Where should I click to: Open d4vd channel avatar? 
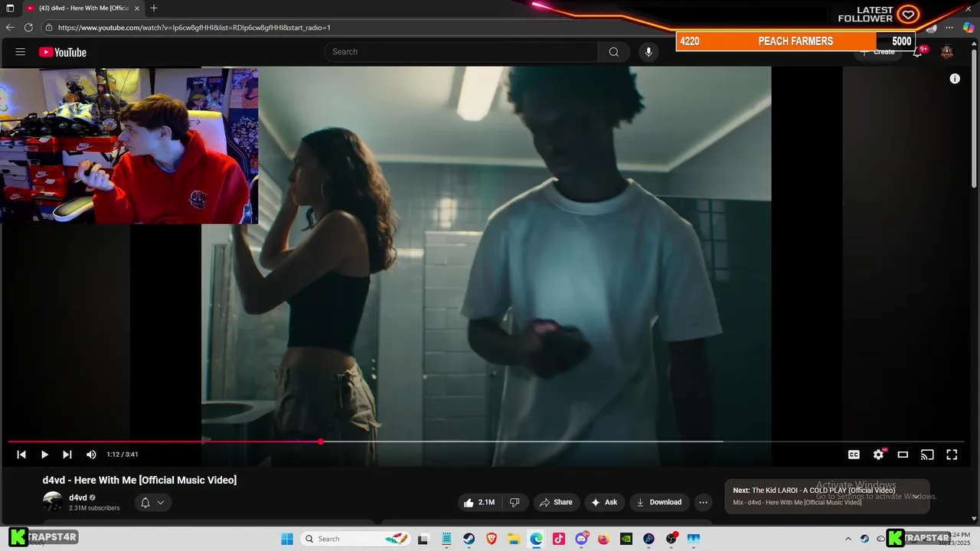point(53,502)
